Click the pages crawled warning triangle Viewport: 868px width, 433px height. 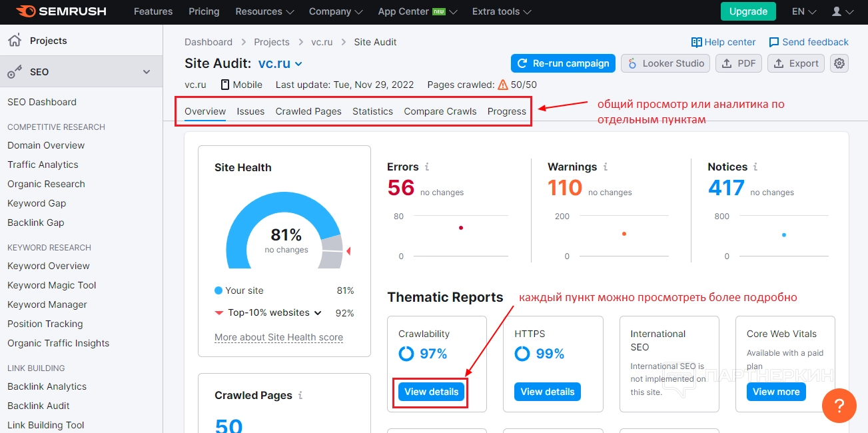pos(503,85)
